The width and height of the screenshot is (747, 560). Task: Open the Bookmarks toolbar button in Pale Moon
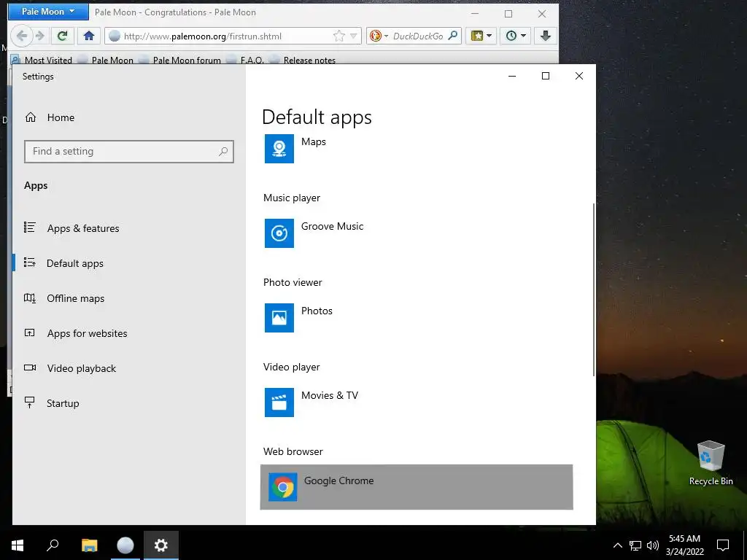[481, 36]
